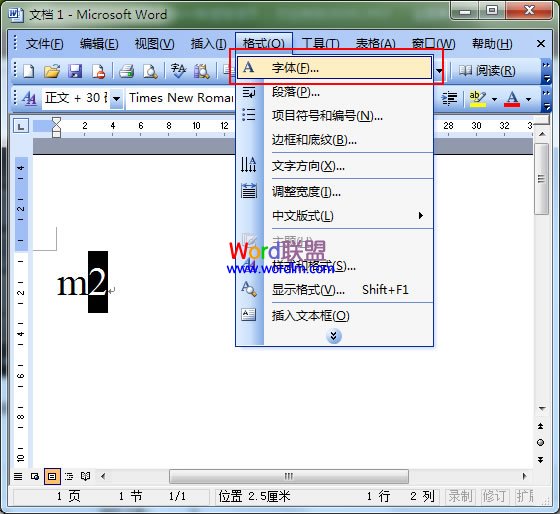The height and width of the screenshot is (514, 560).
Task: Click the paragraph icon in menu
Action: point(249,92)
